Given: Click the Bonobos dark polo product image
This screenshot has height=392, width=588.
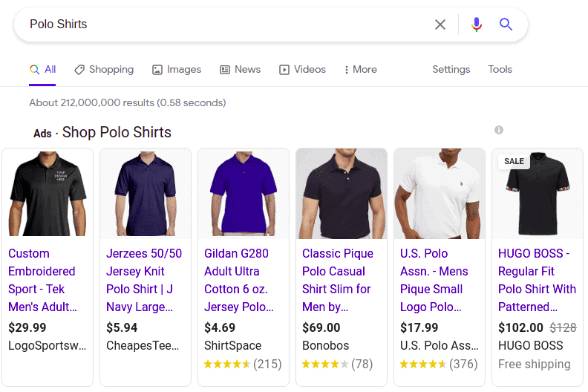Looking at the screenshot, I should pyautogui.click(x=342, y=194).
